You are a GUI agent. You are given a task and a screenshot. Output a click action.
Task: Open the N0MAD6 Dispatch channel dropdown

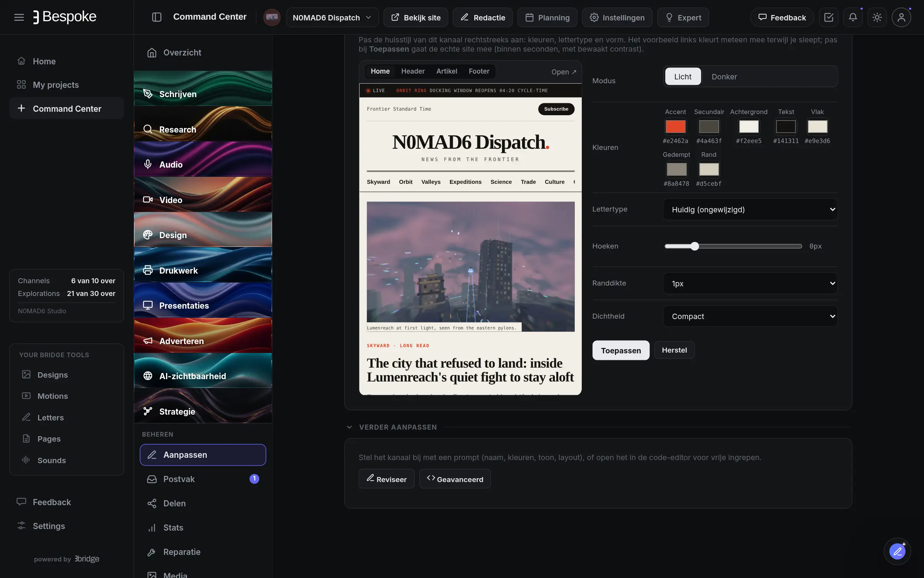[332, 17]
